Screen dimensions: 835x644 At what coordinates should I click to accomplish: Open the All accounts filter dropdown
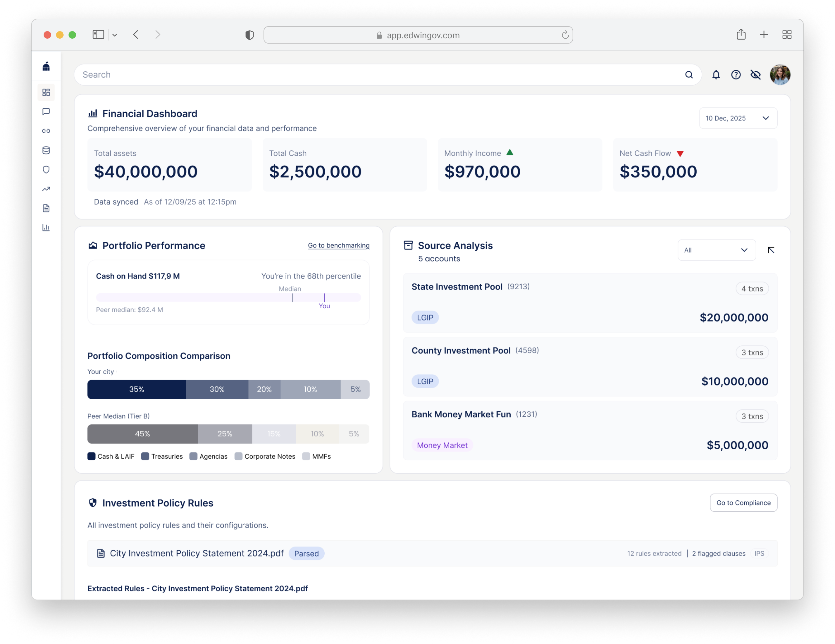point(716,250)
